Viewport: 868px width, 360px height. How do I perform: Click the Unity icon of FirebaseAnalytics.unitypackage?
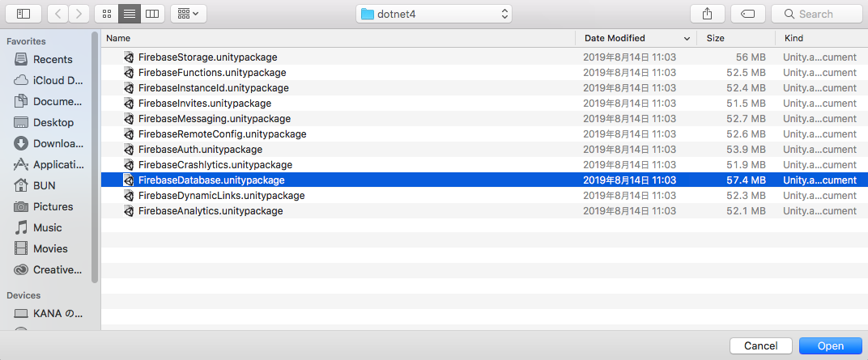click(x=129, y=210)
